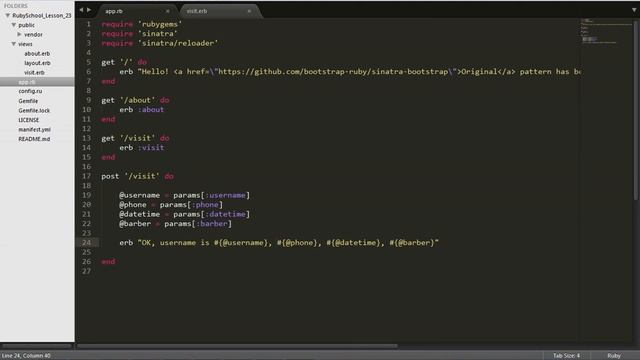Click line number 1 in gutter
This screenshot has height=360, width=640.
point(88,24)
